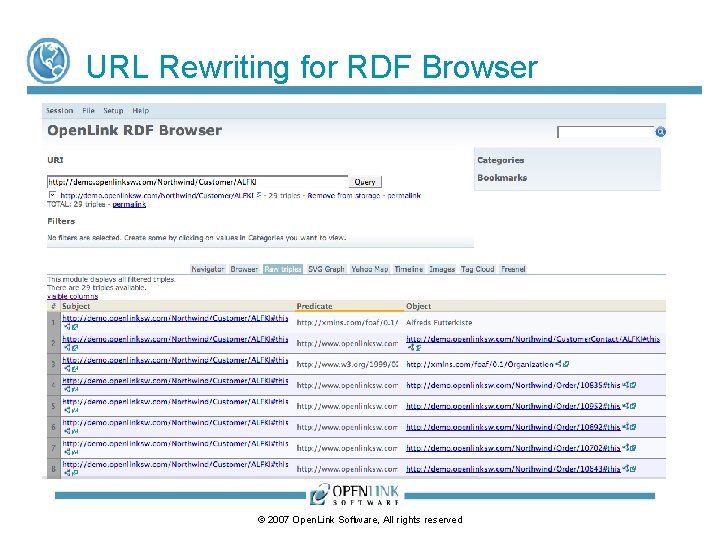The width and height of the screenshot is (720, 540).
Task: Click the graph-explore icon after the row 7 Order object
Action: (x=625, y=448)
